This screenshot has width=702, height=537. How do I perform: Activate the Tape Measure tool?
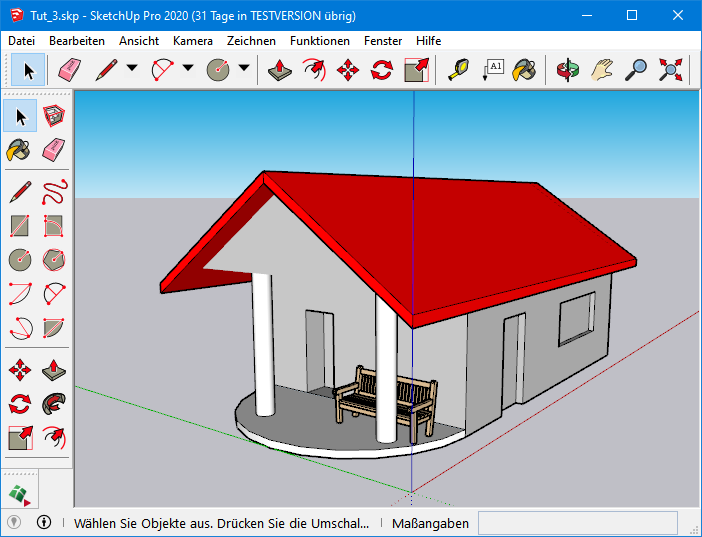(458, 70)
